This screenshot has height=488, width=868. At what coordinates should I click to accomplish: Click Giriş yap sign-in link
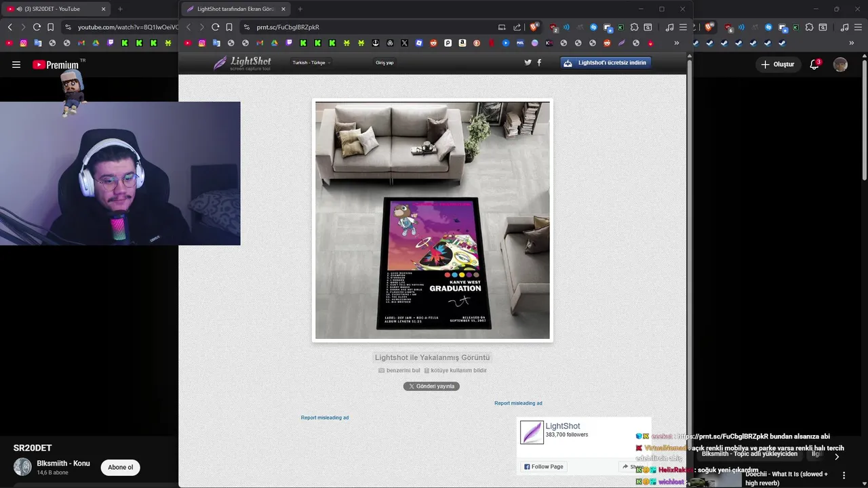click(x=384, y=62)
